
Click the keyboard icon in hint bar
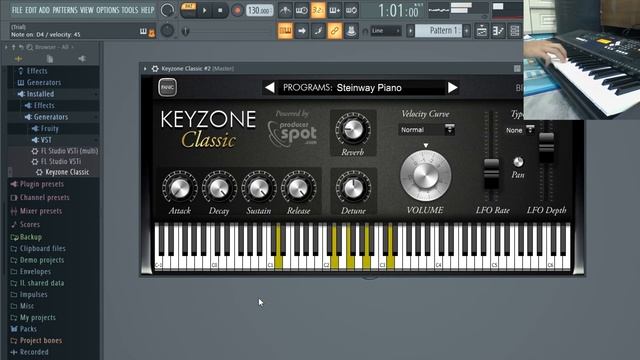[143, 31]
